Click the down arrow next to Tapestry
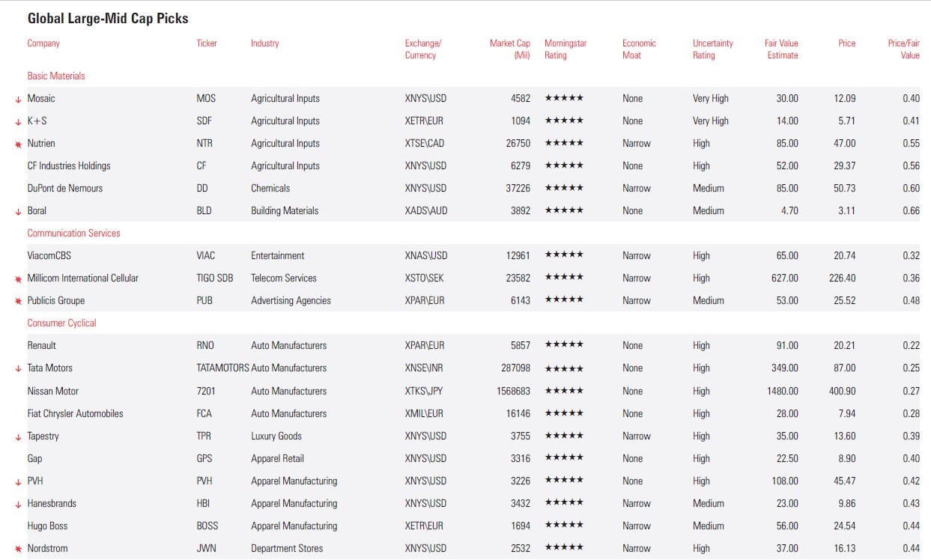This screenshot has height=560, width=931. click(18, 437)
